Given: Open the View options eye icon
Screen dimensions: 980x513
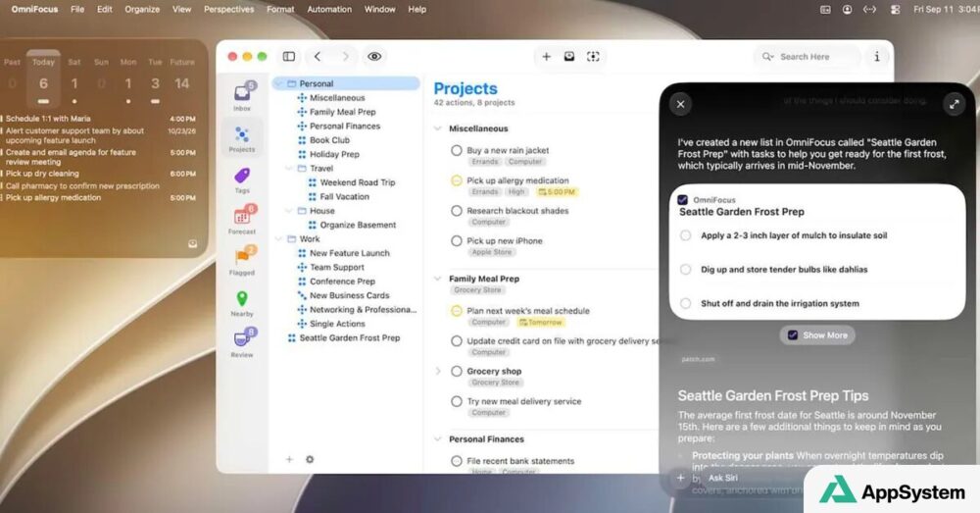Looking at the screenshot, I should pos(374,56).
